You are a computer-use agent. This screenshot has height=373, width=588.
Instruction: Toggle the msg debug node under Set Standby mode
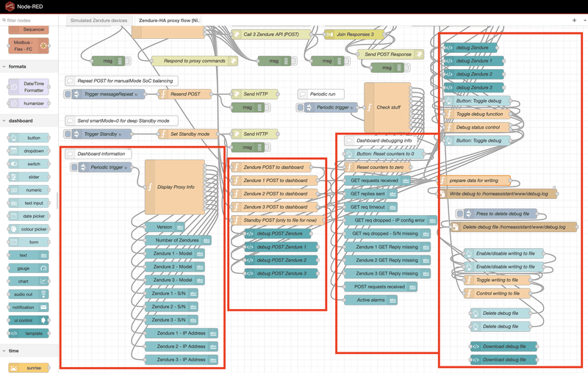268,148
